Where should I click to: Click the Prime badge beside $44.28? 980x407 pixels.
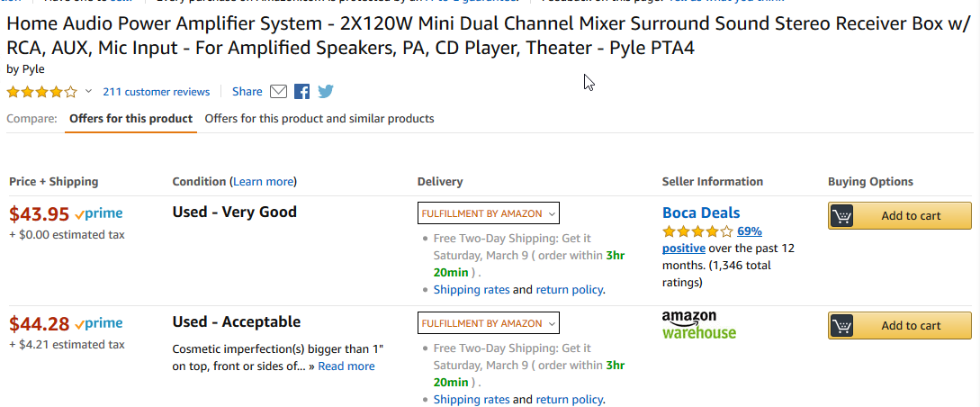pos(98,324)
